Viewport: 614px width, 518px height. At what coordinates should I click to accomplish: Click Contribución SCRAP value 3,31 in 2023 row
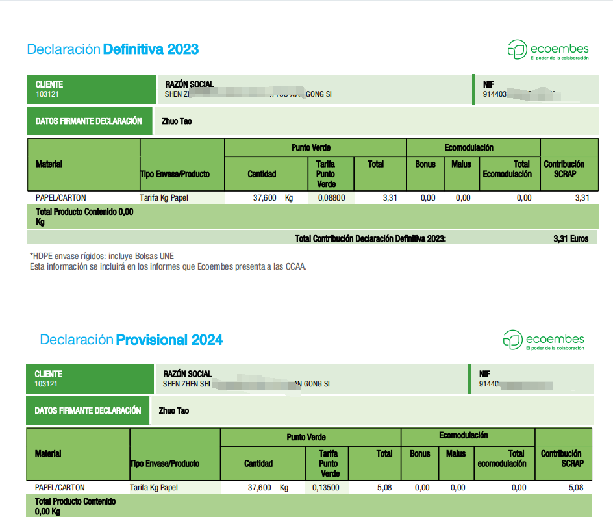[582, 198]
